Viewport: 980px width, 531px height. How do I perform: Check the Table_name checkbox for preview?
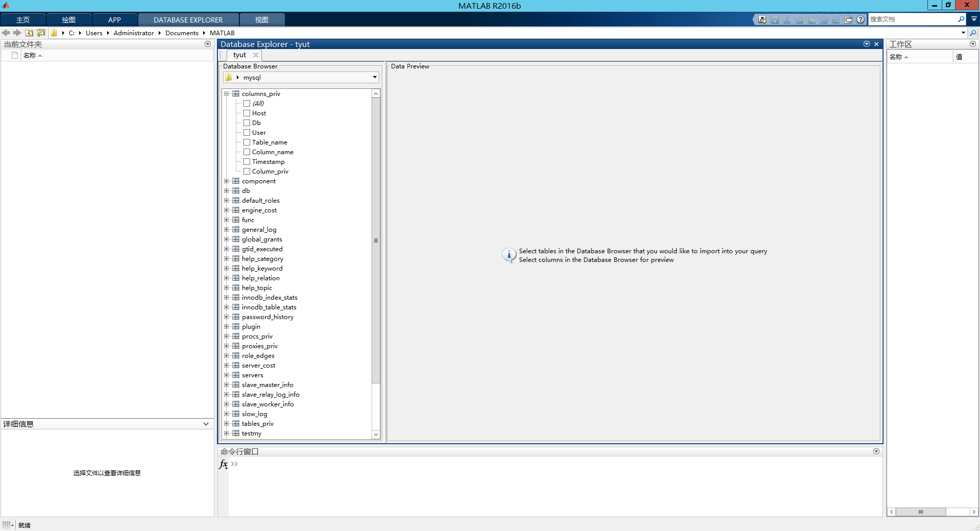(x=247, y=142)
